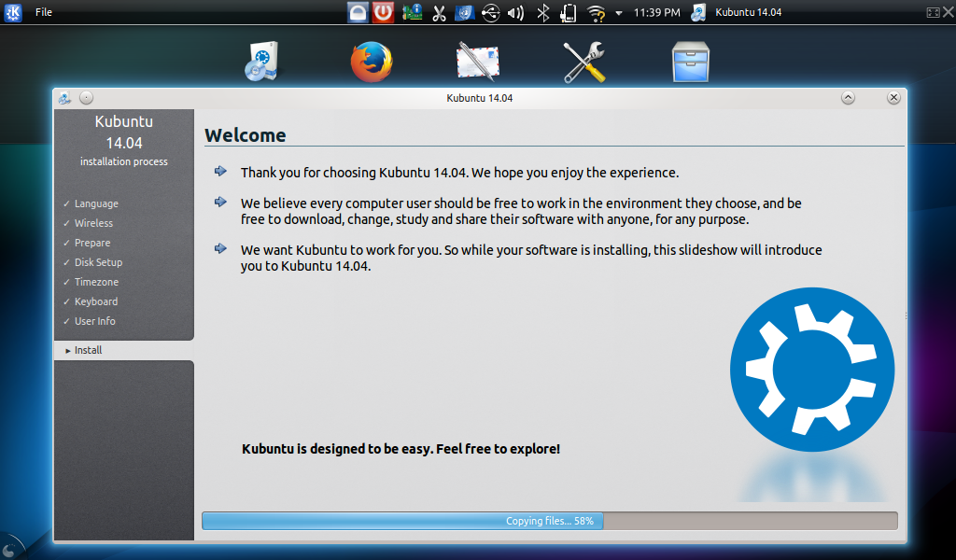Open system settings wrench and screwdriver icon

coord(584,63)
